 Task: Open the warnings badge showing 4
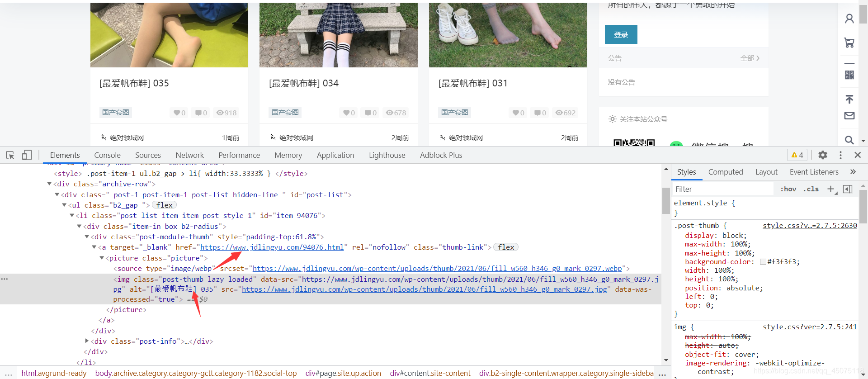(797, 155)
